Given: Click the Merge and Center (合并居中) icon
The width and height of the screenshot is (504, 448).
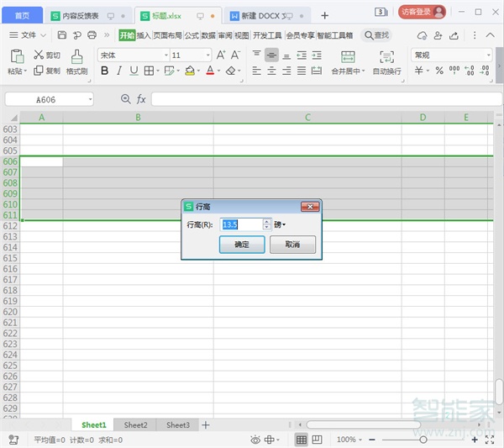Looking at the screenshot, I should pos(347,55).
